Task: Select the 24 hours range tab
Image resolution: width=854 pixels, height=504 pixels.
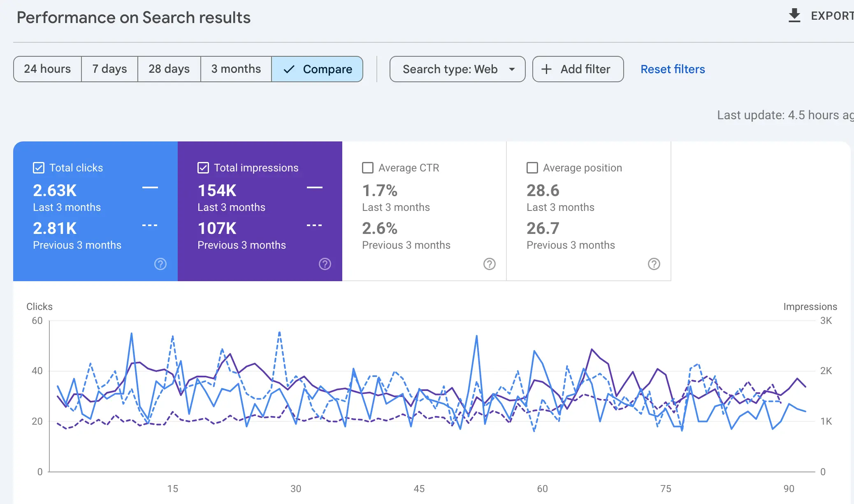Action: coord(47,69)
